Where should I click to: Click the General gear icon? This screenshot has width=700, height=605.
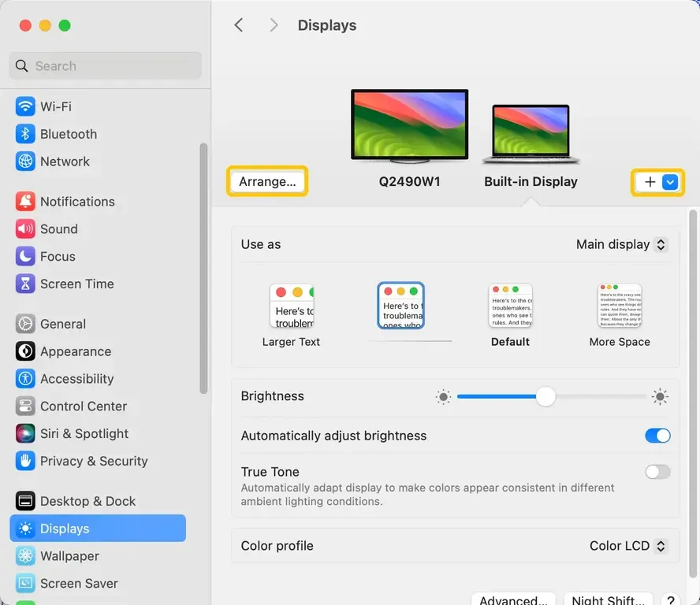click(x=25, y=324)
